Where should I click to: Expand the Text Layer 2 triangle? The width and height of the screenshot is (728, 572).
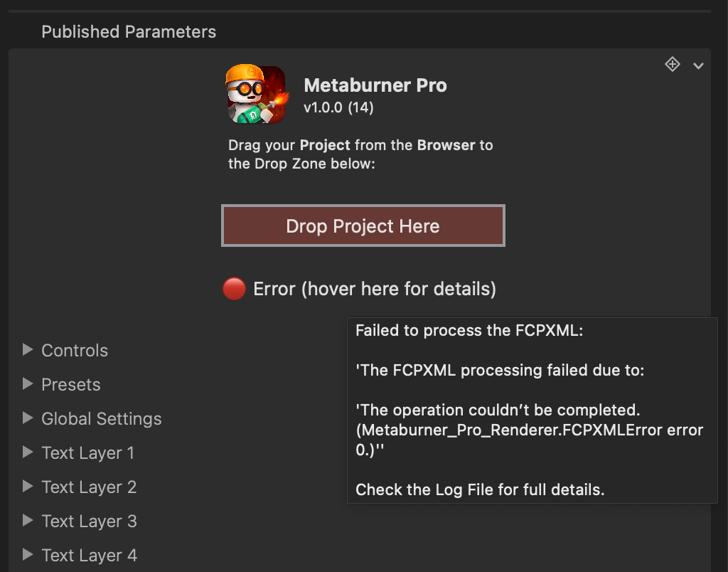(28, 486)
